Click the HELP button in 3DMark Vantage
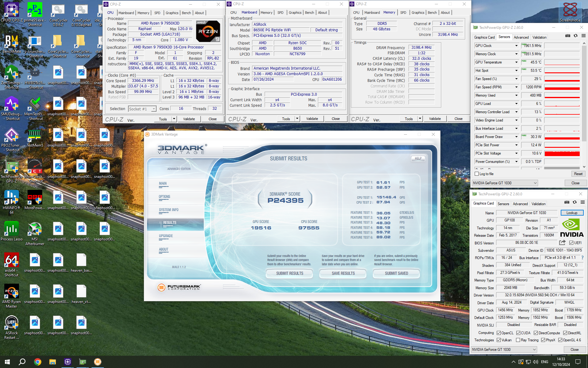 click(x=418, y=159)
